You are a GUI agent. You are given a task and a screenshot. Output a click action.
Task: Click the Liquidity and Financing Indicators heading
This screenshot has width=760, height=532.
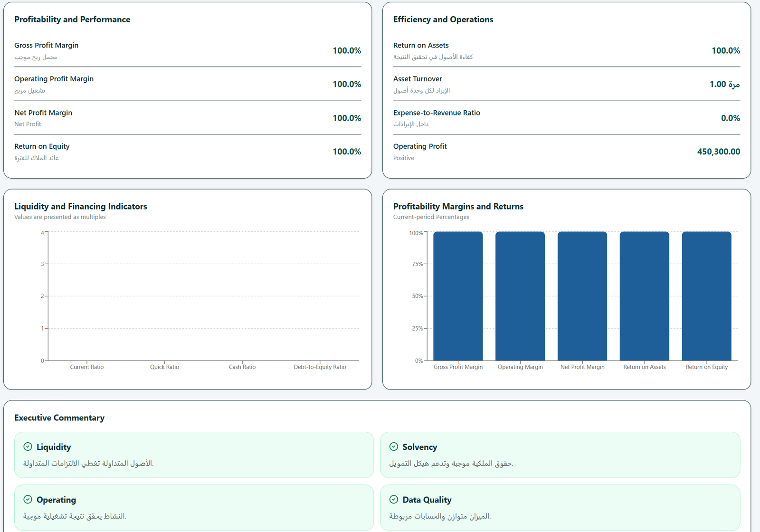coord(81,207)
